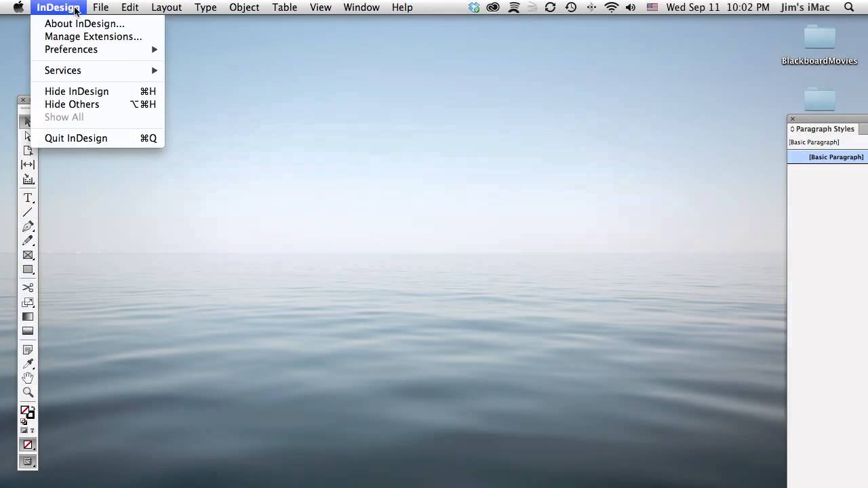868x488 pixels.
Task: Collapse the Paragraph Styles panel toggle arrows
Action: (x=792, y=129)
